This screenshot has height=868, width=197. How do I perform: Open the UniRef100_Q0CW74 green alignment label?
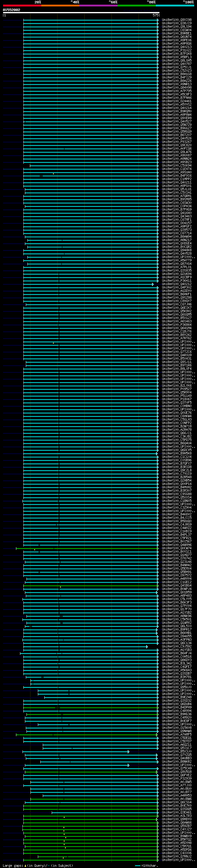(x=177, y=548)
